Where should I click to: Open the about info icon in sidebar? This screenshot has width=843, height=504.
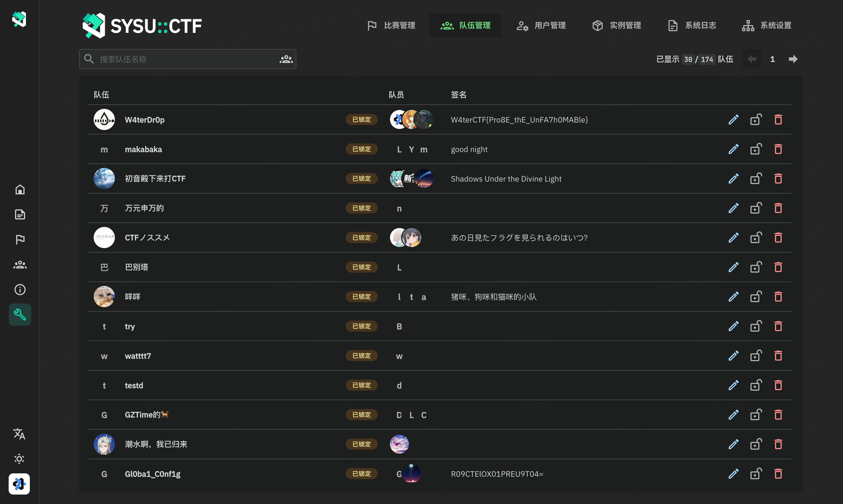click(20, 289)
